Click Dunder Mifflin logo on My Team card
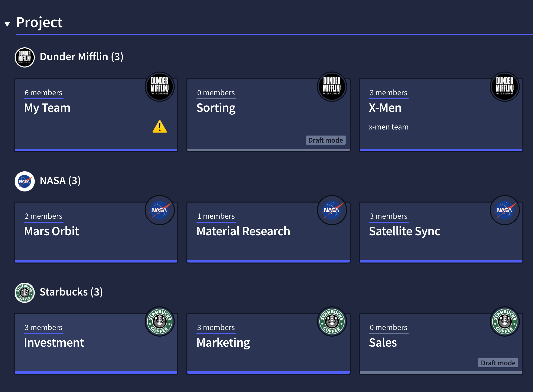533x392 pixels. coord(159,87)
